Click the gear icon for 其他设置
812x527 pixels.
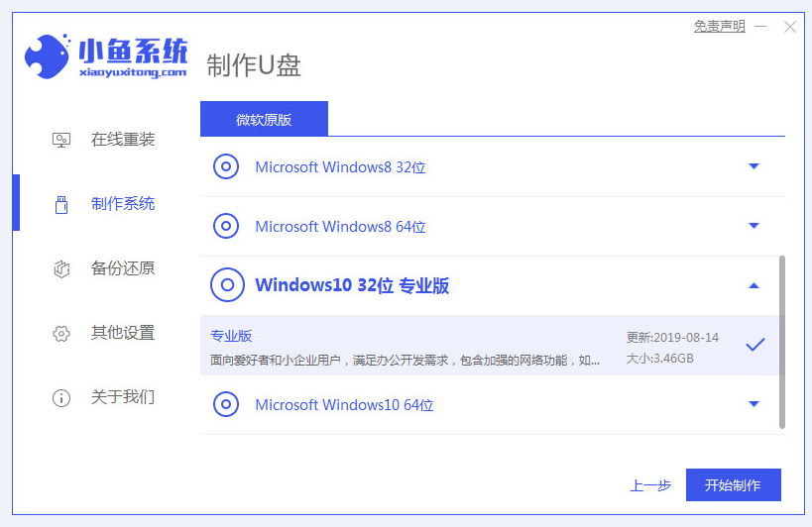coord(61,334)
